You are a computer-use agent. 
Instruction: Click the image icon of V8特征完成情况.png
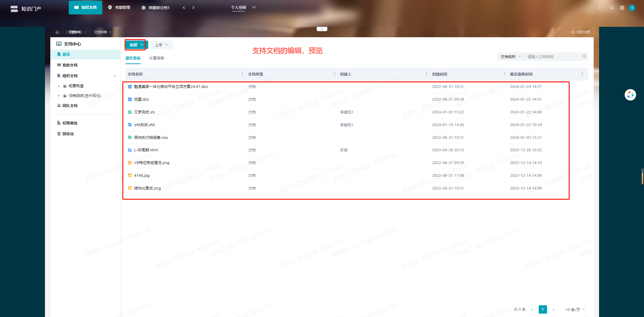(130, 163)
